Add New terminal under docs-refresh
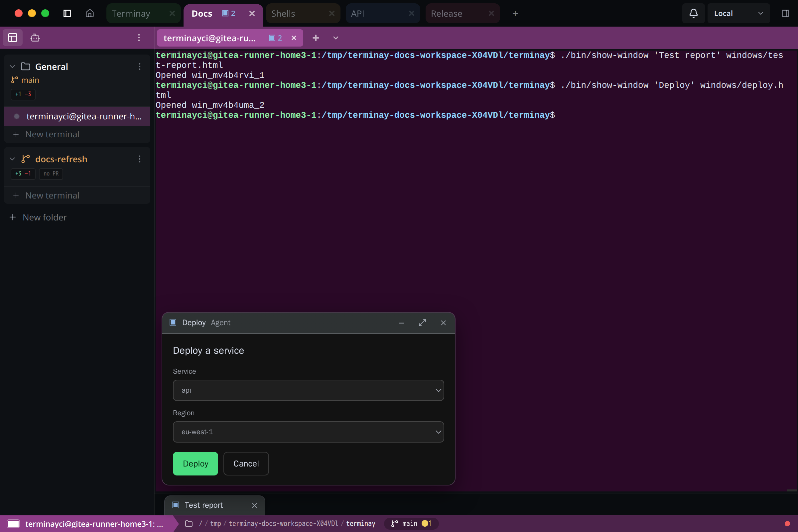 (77, 196)
